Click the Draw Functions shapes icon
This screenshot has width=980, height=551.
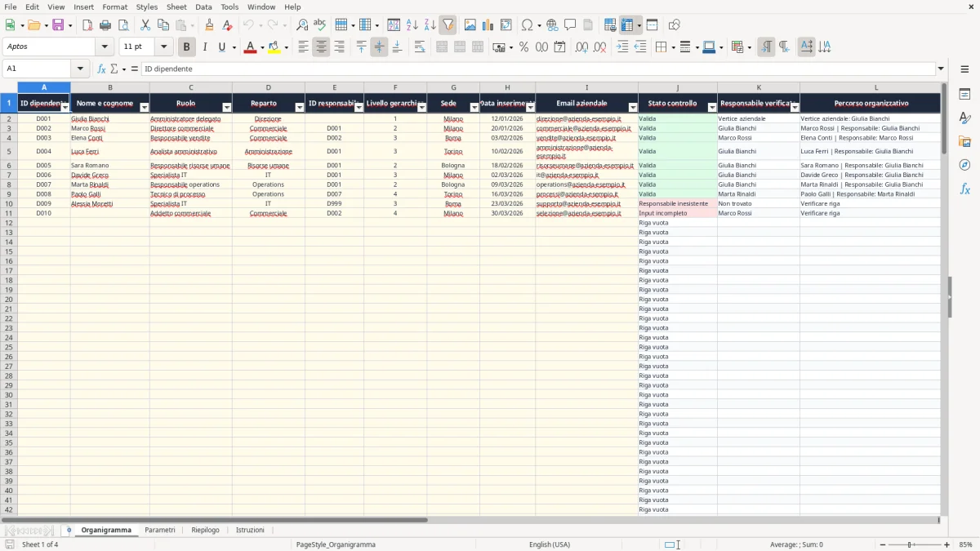(674, 25)
